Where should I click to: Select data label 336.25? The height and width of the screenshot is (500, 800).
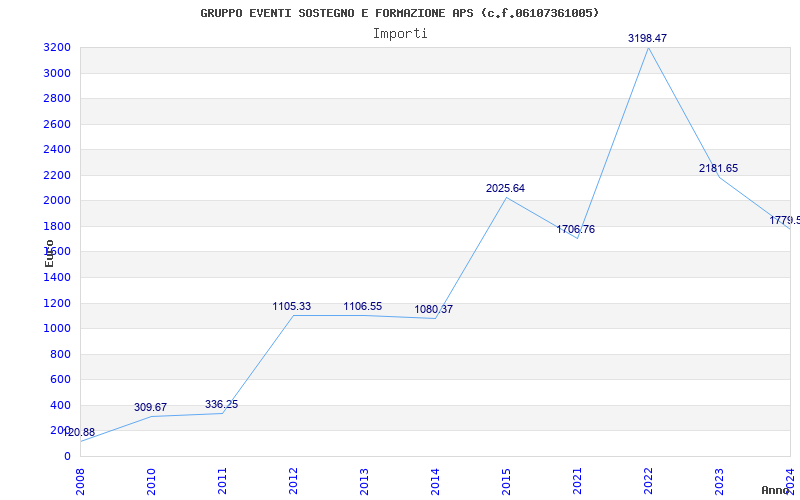click(x=221, y=405)
